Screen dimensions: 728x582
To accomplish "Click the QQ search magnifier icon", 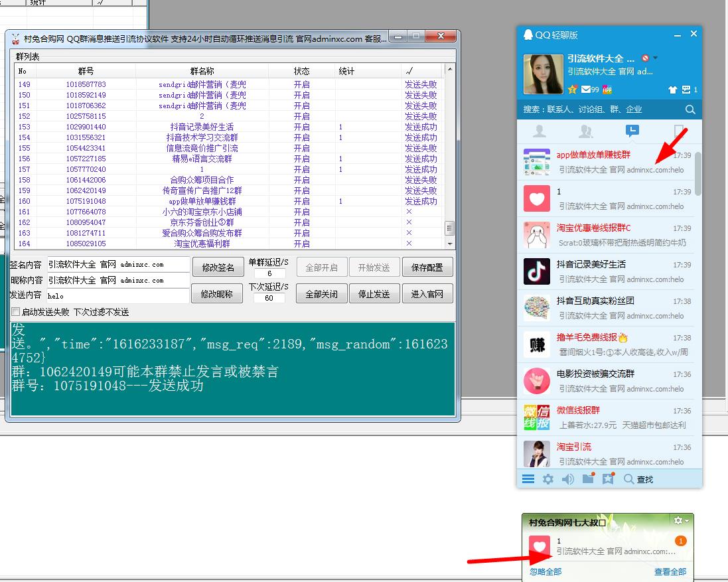I will coord(690,109).
